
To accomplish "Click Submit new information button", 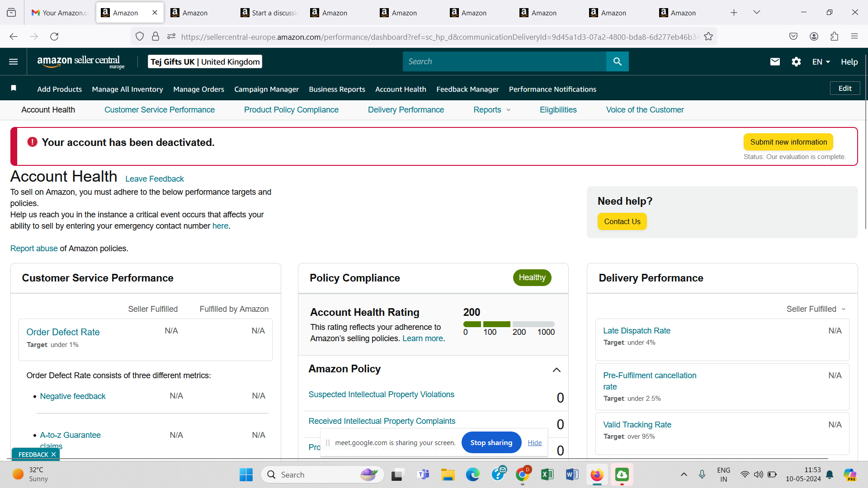I will pyautogui.click(x=788, y=142).
